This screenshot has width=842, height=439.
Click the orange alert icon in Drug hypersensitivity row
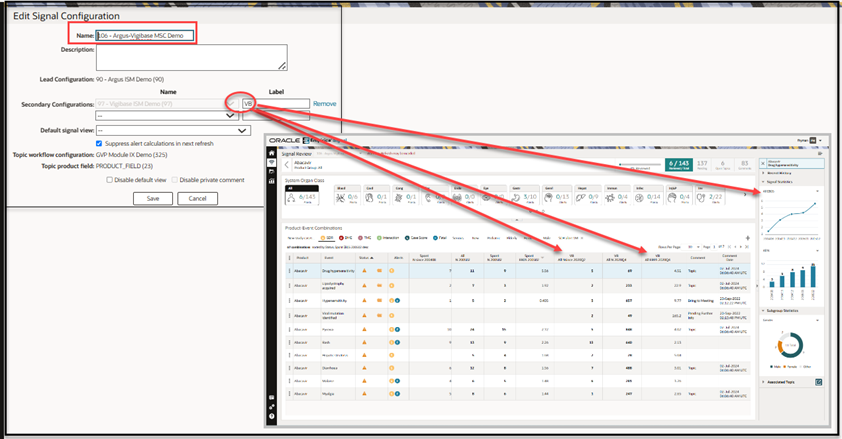pyautogui.click(x=391, y=271)
